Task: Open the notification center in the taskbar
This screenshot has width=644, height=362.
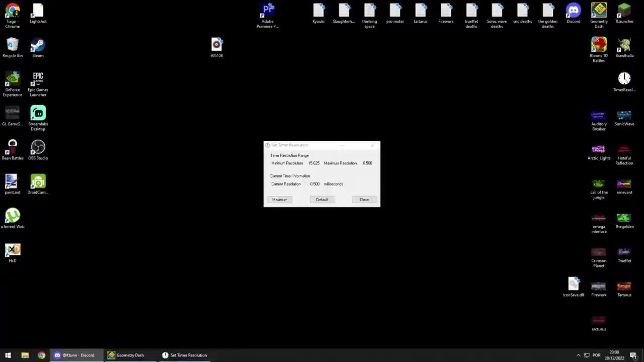Action: click(633, 355)
